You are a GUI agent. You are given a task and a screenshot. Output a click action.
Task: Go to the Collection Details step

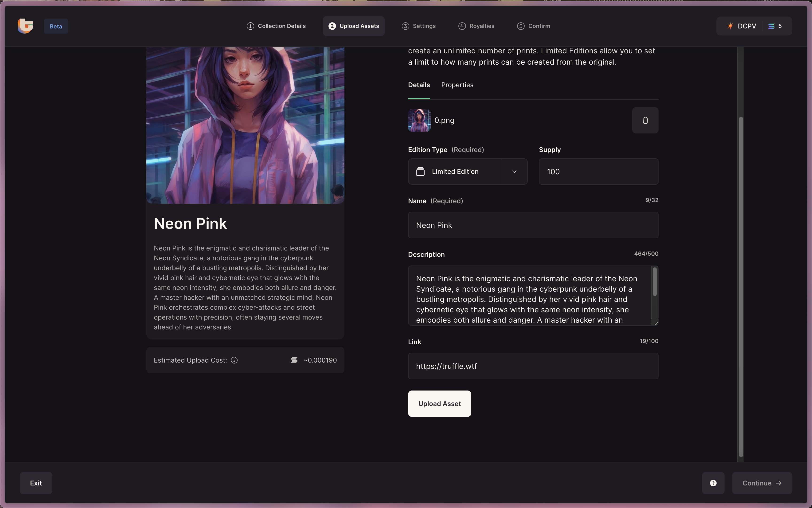point(276,26)
